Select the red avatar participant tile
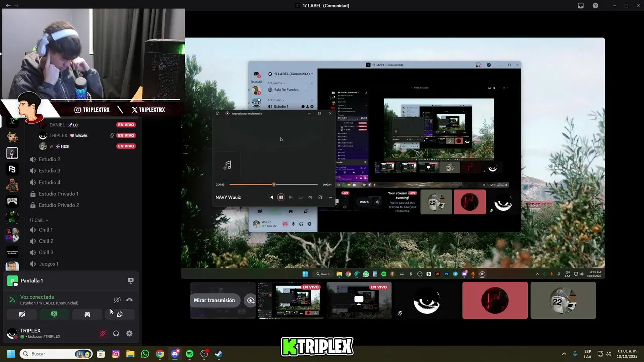The height and width of the screenshot is (362, 644). click(x=495, y=300)
